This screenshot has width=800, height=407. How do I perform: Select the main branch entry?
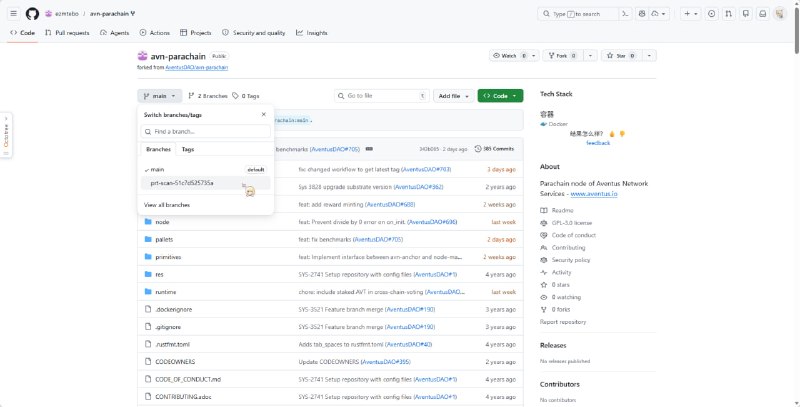206,169
